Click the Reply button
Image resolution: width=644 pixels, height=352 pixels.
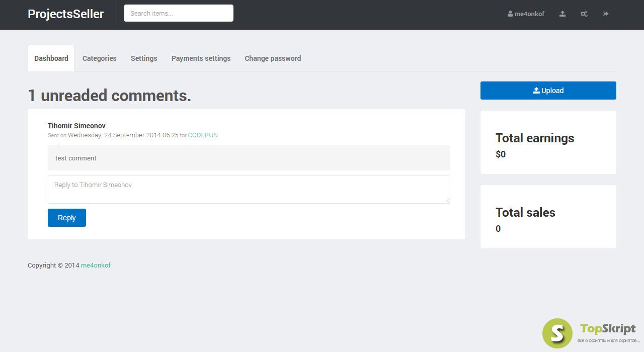(67, 218)
